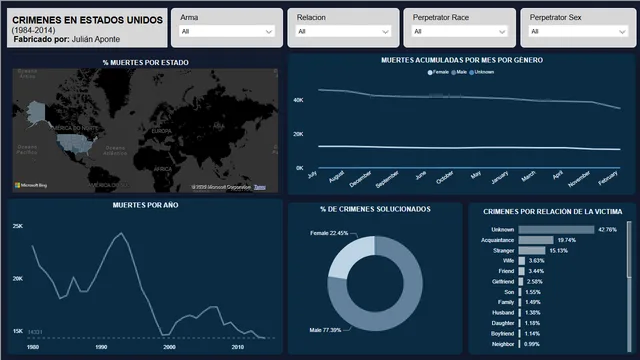640x360 pixels.
Task: Click the Male legend marker
Action: coord(453,72)
